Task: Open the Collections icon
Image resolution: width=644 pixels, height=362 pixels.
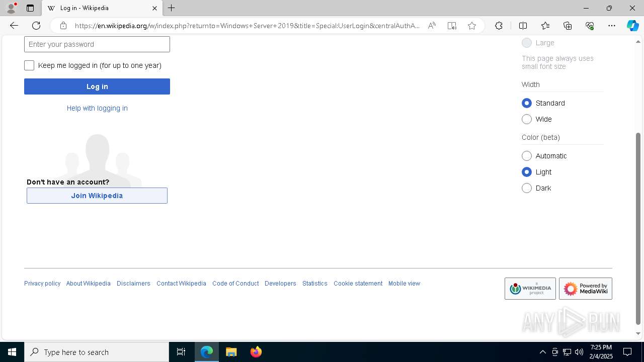Action: (568, 26)
